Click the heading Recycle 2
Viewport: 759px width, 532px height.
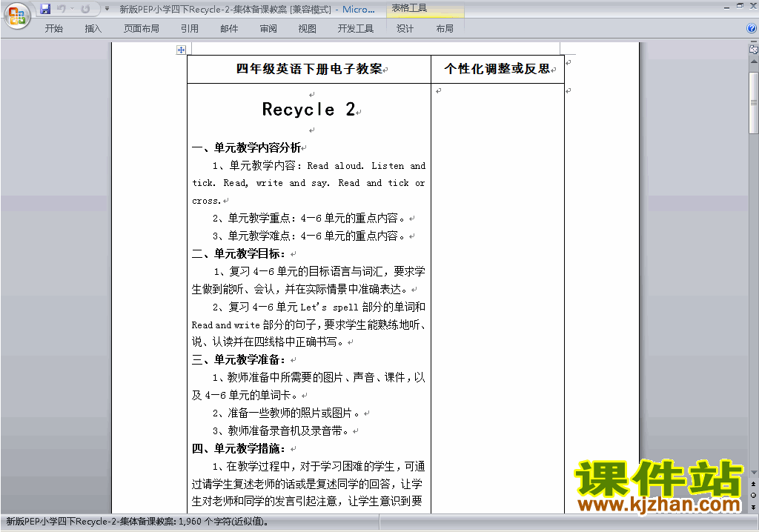coord(308,110)
